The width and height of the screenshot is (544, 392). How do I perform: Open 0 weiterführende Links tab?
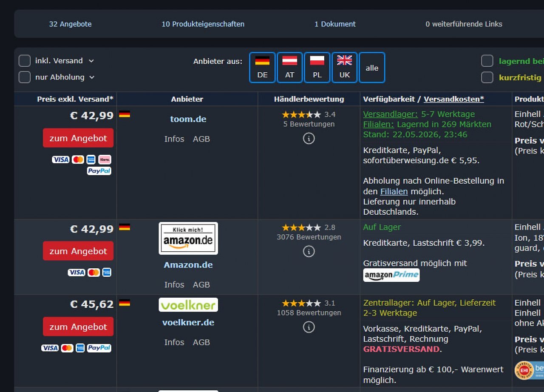(464, 24)
